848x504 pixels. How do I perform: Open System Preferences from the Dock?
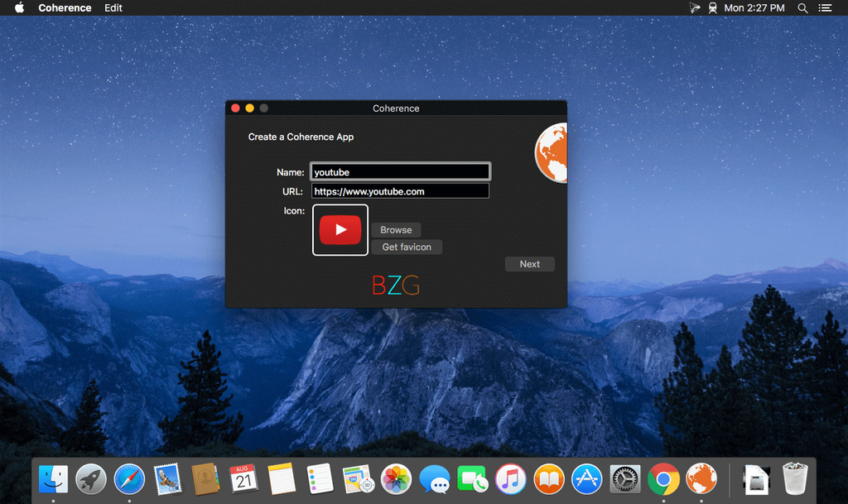(x=625, y=478)
